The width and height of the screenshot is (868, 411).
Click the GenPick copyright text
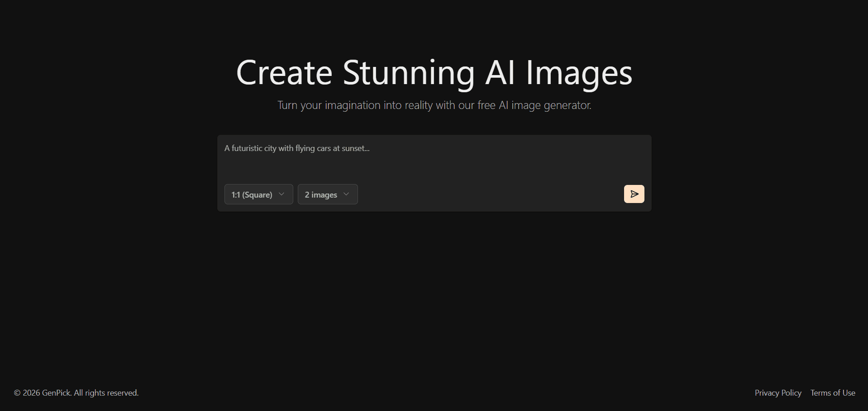76,393
